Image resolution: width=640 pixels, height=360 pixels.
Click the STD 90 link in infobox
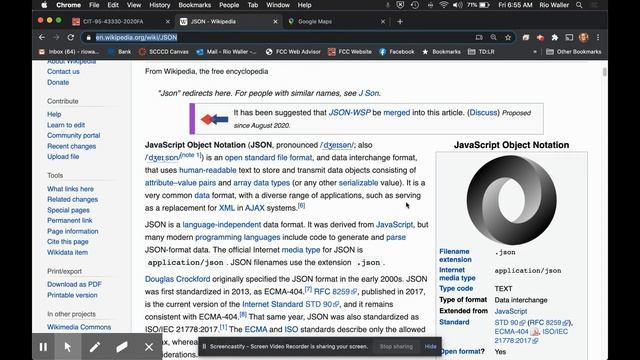tap(510, 322)
